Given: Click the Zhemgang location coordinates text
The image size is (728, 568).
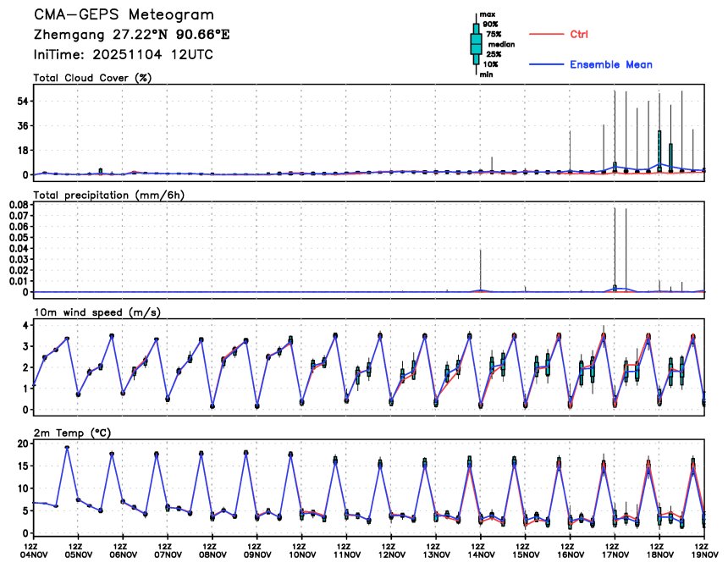Looking at the screenshot, I should [131, 36].
